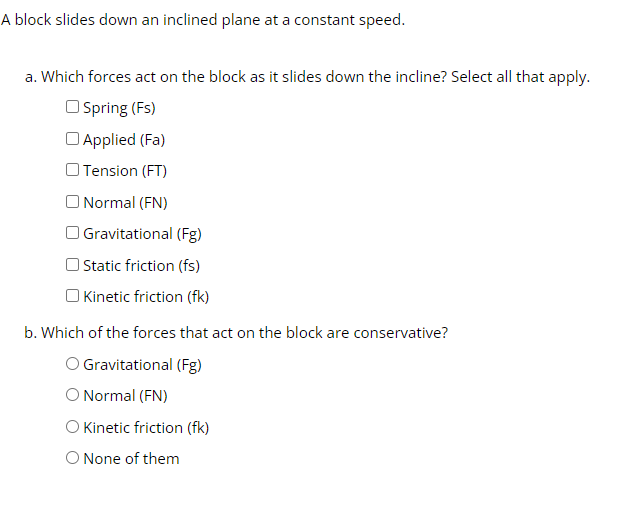Pick Kinetic friction (fk) radio option

[72, 427]
